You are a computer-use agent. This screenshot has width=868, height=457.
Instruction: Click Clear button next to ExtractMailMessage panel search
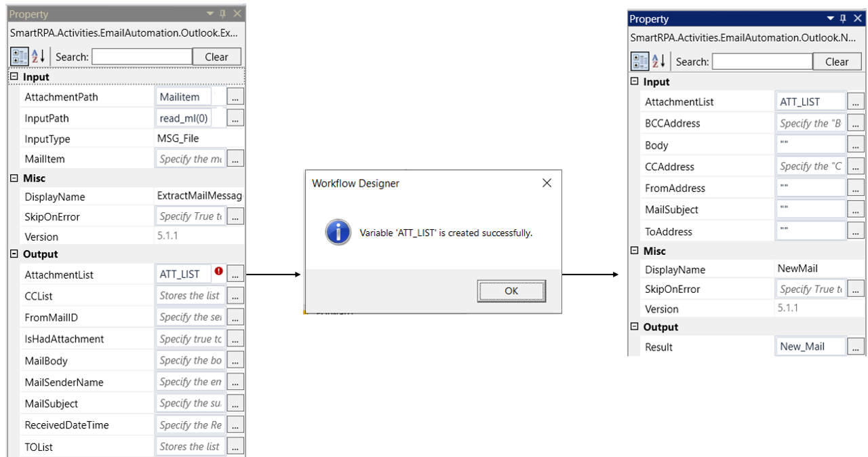pos(216,57)
